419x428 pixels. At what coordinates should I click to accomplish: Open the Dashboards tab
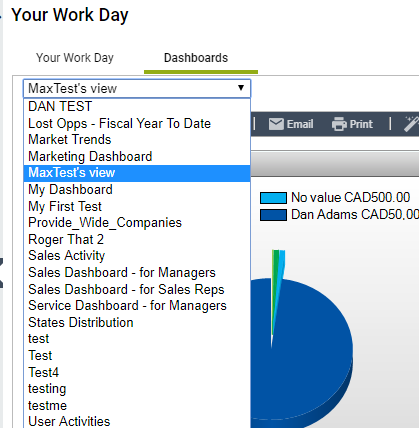pyautogui.click(x=196, y=58)
